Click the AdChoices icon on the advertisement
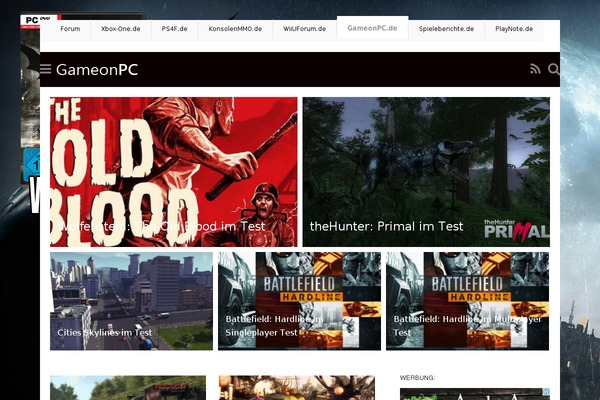The image size is (600, 400). point(546,392)
